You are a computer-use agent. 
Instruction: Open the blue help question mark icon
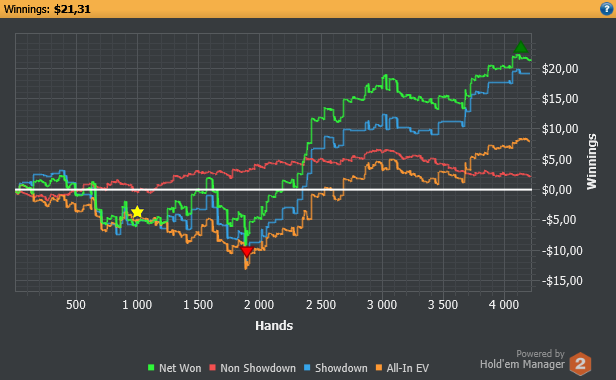pyautogui.click(x=607, y=9)
